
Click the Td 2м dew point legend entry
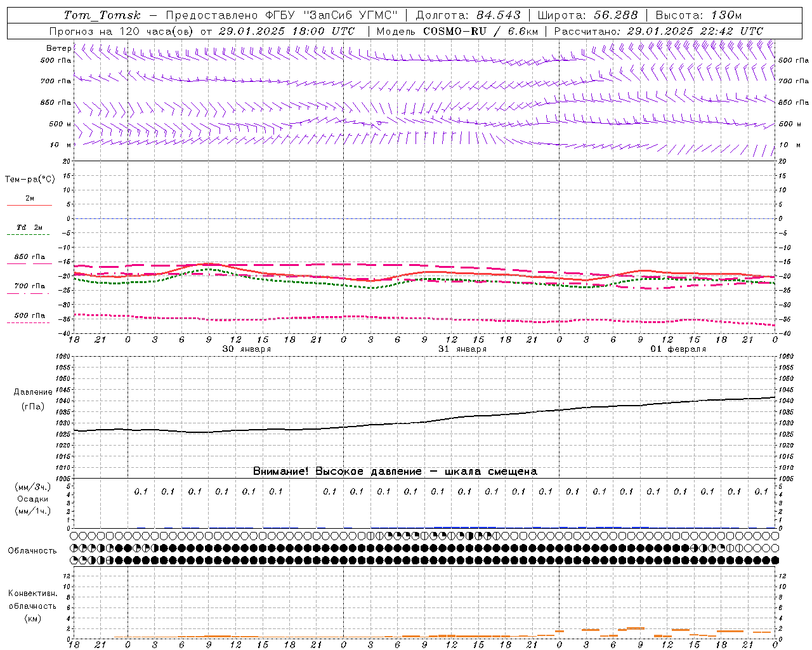[30, 227]
